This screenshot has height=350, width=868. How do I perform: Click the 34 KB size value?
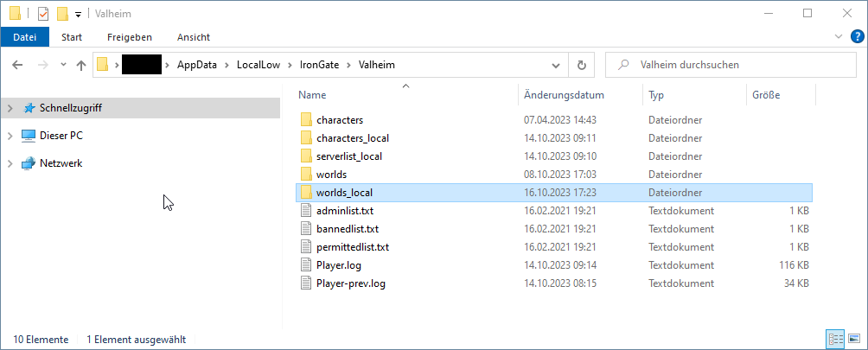tap(796, 283)
